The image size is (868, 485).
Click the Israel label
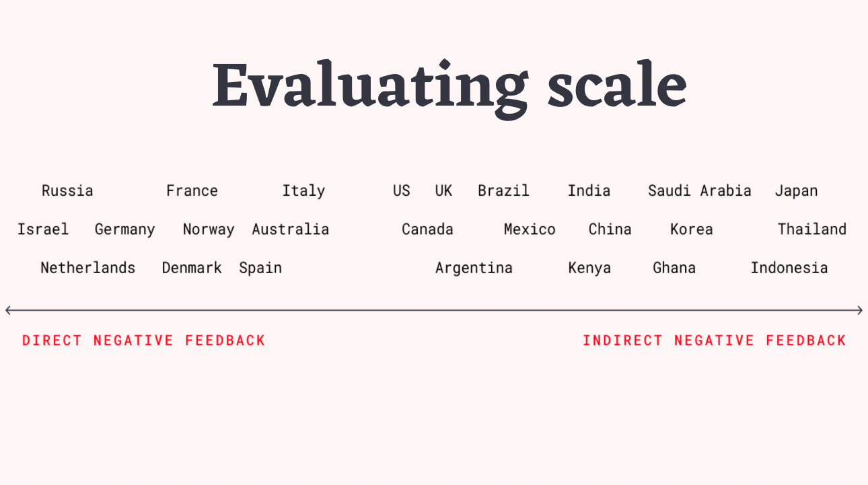pyautogui.click(x=43, y=229)
